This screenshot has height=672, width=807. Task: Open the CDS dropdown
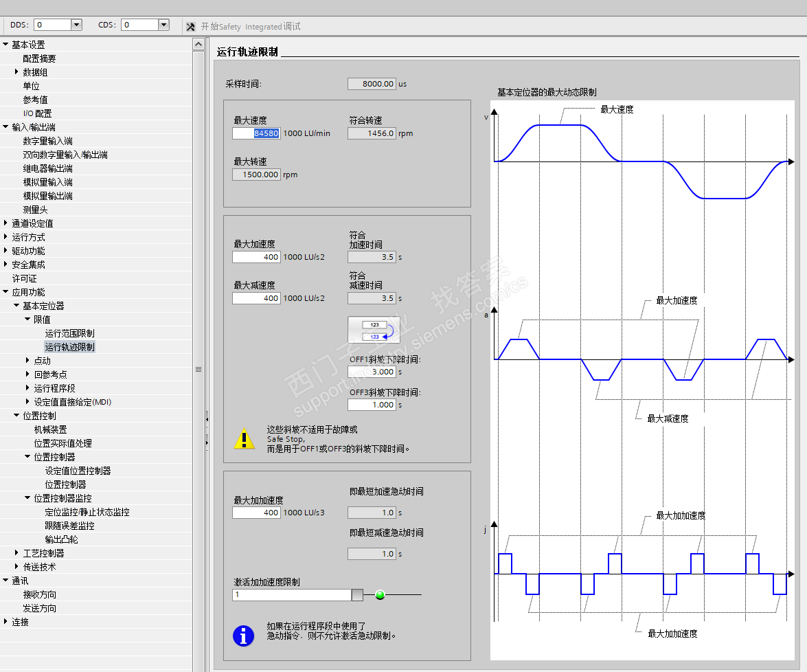click(x=163, y=25)
